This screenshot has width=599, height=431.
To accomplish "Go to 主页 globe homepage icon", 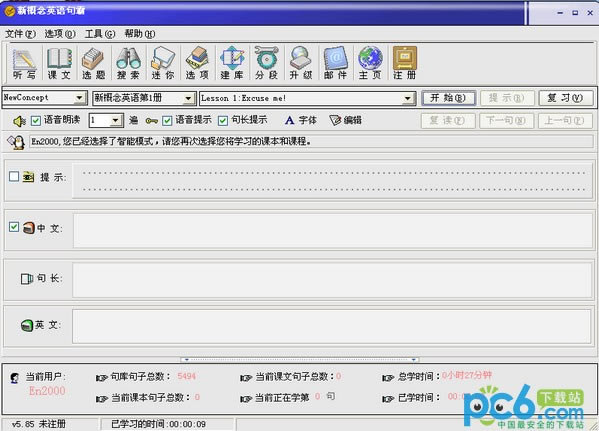I will coord(370,63).
